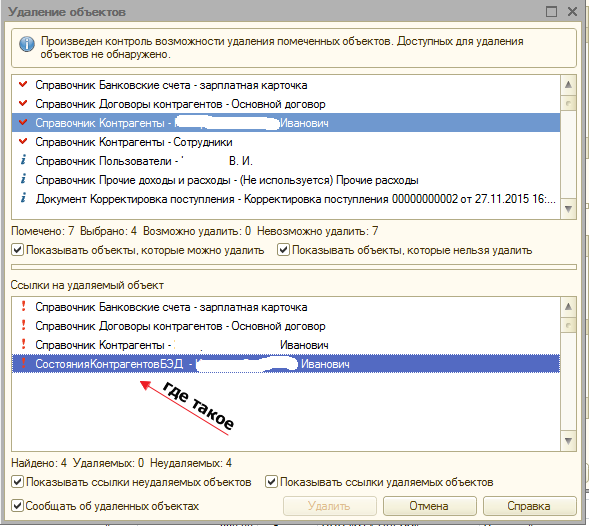Click the Удалить button
The height and width of the screenshot is (526, 589).
coord(329,506)
